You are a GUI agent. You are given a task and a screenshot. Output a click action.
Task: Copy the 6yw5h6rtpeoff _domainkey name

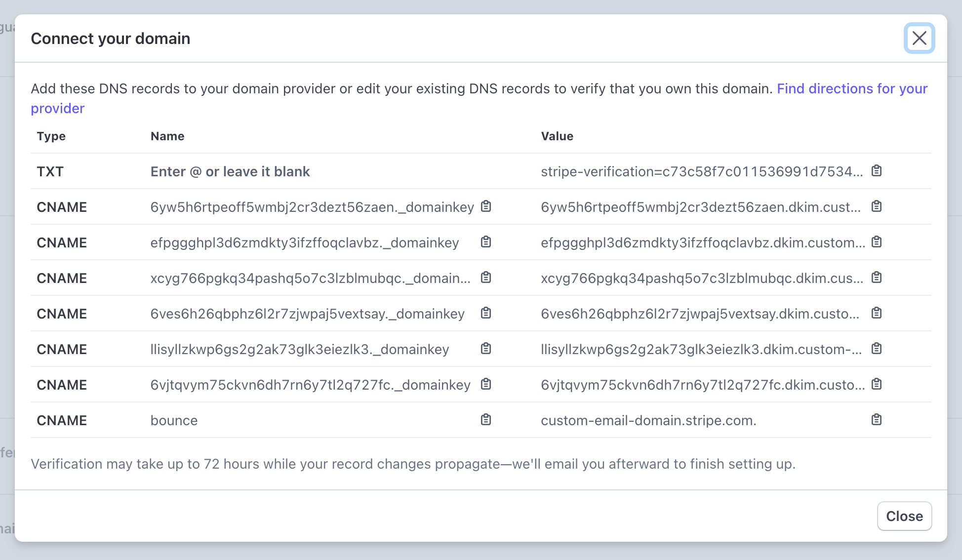click(x=486, y=206)
